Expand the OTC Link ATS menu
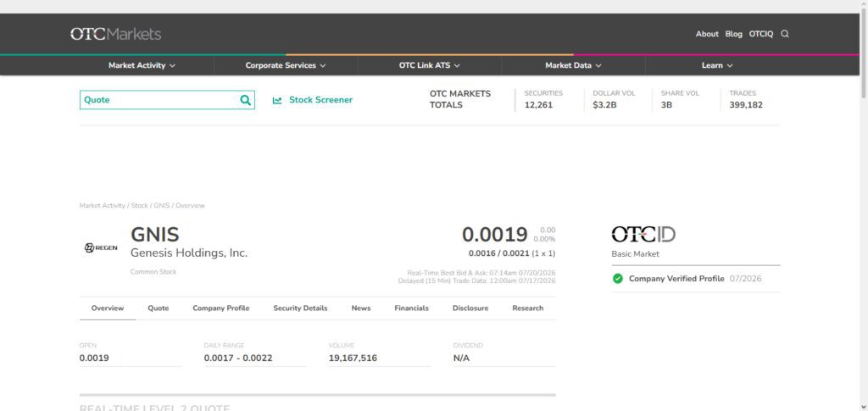868x411 pixels. coord(430,65)
